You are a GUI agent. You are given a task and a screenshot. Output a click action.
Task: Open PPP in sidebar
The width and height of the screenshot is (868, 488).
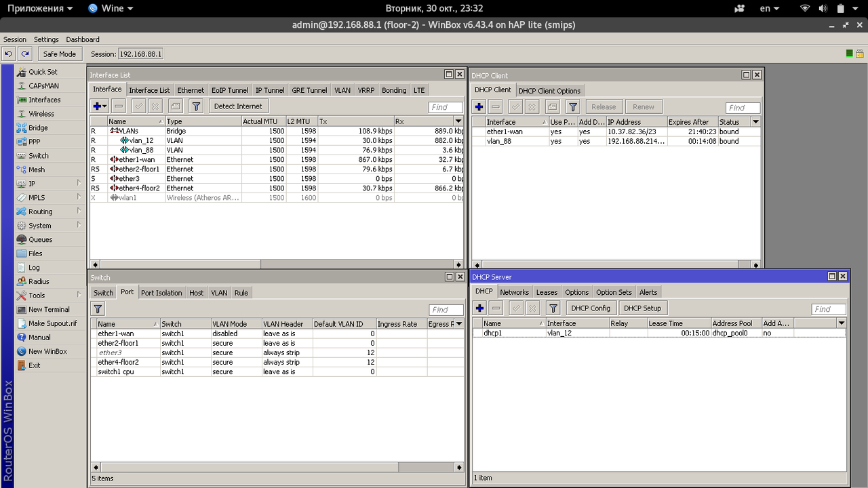(x=35, y=142)
